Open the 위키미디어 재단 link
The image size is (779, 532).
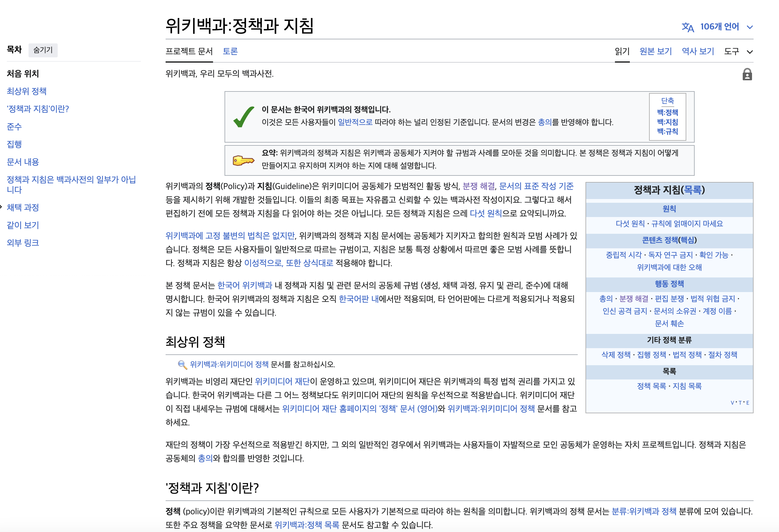pyautogui.click(x=282, y=382)
